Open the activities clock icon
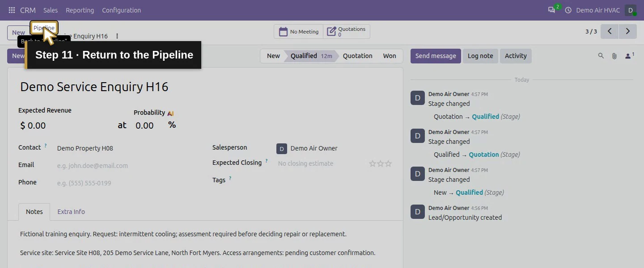644x268 pixels. (568, 10)
